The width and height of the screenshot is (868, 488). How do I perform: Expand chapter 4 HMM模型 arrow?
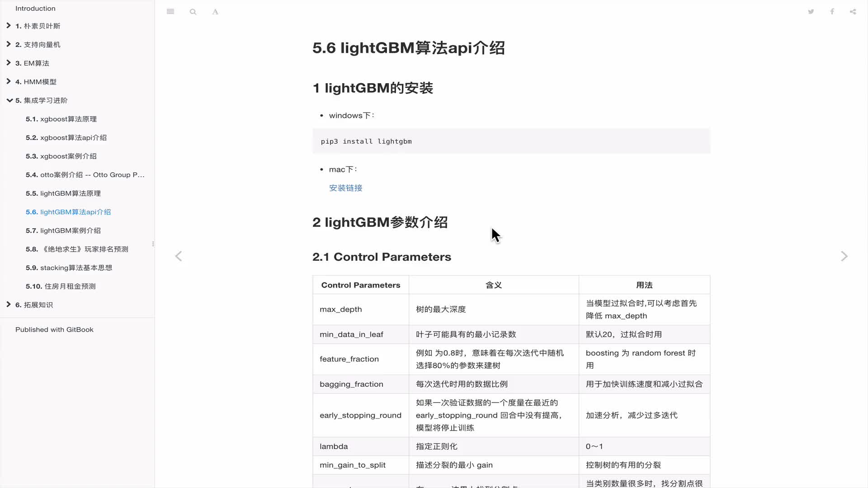9,81
